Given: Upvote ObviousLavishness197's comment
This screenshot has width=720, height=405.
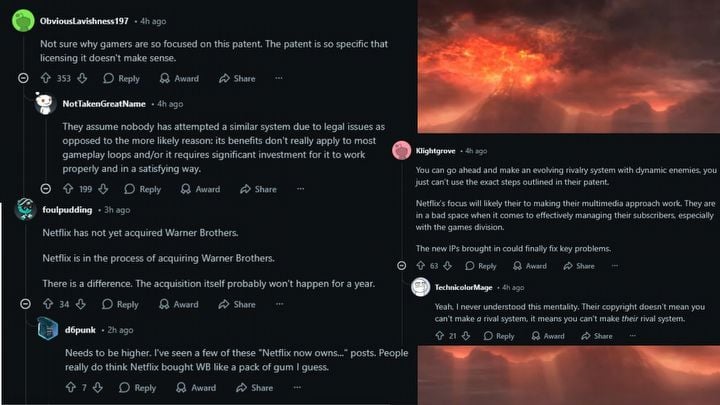Looking at the screenshot, I should tap(46, 78).
